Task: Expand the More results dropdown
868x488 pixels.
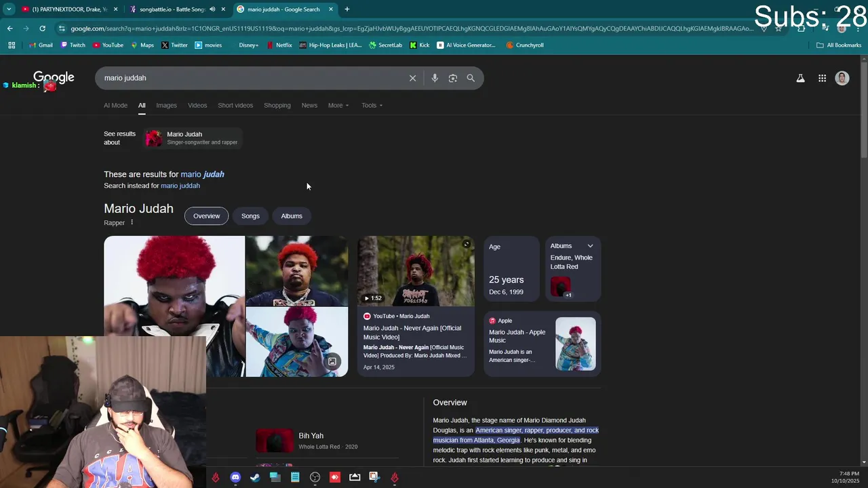Action: pos(338,105)
